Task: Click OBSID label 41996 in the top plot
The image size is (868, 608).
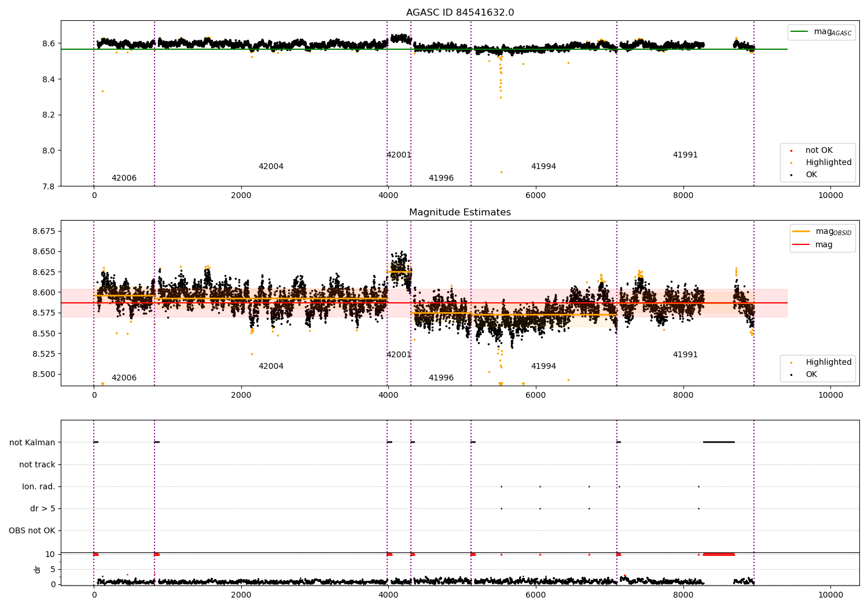Action: (441, 178)
